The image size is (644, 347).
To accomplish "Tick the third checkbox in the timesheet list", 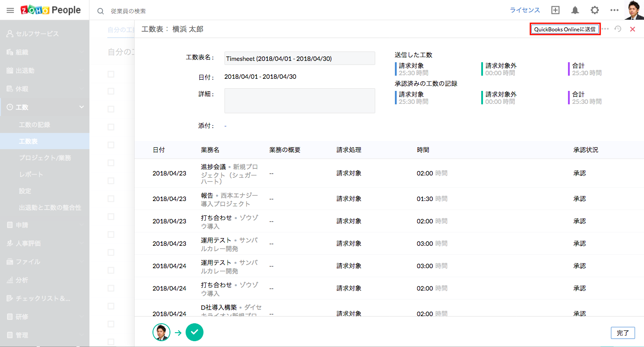I will (x=111, y=109).
